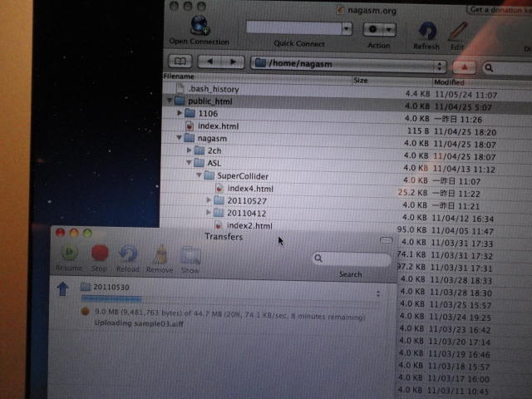
Task: Click the 25.2 KB size cell
Action: click(412, 193)
